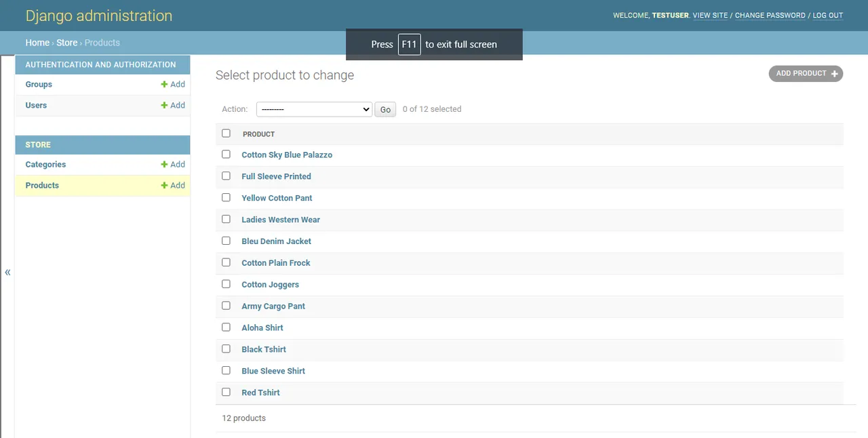Go to Home in the breadcrumb
This screenshot has height=438, width=868.
(37, 43)
